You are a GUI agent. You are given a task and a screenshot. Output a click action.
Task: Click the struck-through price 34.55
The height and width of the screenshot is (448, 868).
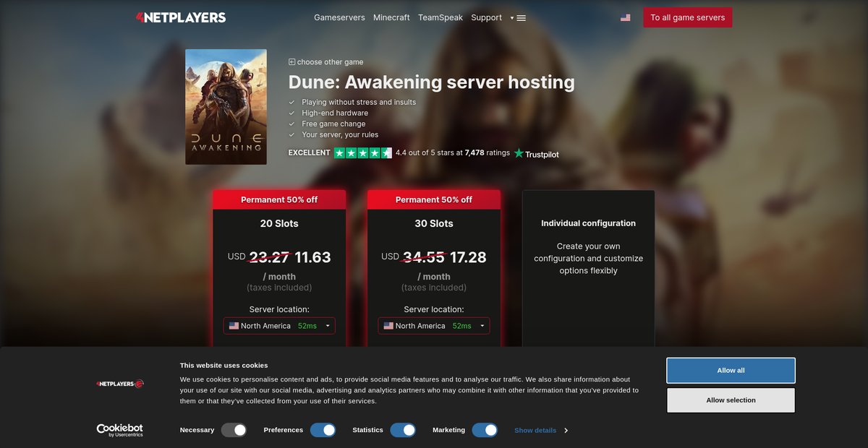(424, 257)
